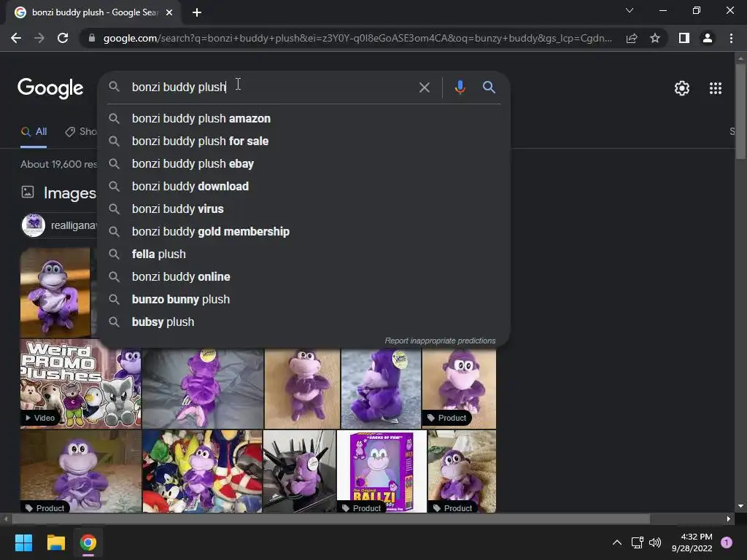The image size is (747, 560).
Task: Open File Explorer from the taskbar
Action: [55, 542]
